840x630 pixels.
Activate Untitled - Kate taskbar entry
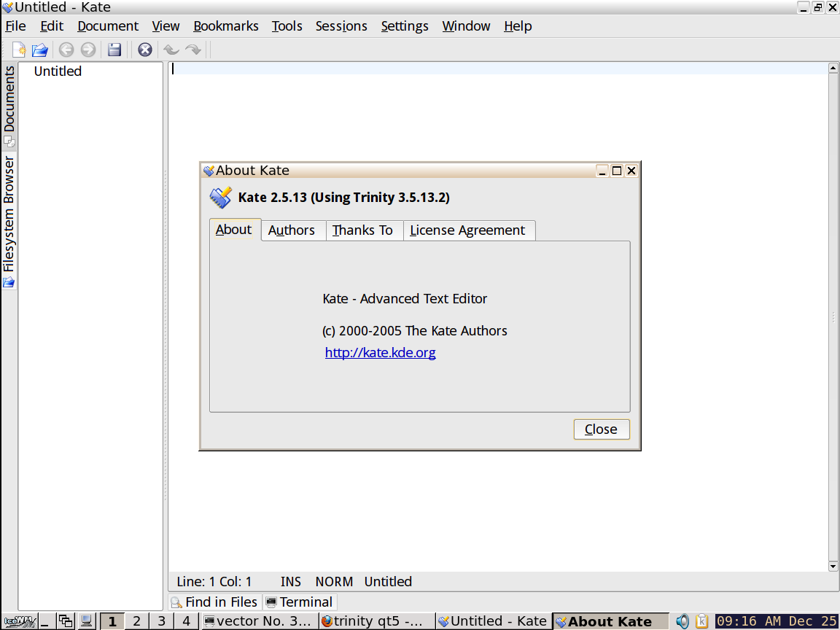pos(494,621)
